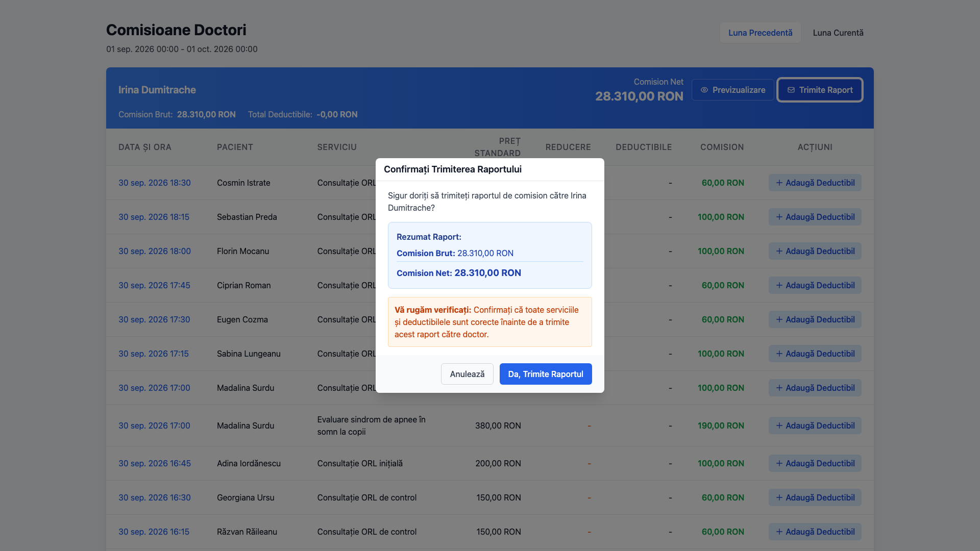The width and height of the screenshot is (980, 551).
Task: Open appointment 30 sep. 2026 16:45
Action: point(155,463)
